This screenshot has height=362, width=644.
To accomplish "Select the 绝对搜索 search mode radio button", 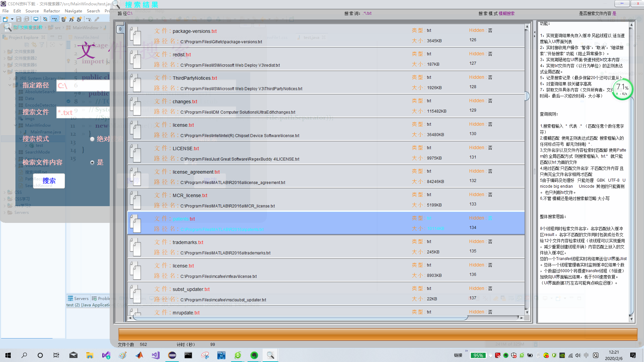I will pos(92,139).
